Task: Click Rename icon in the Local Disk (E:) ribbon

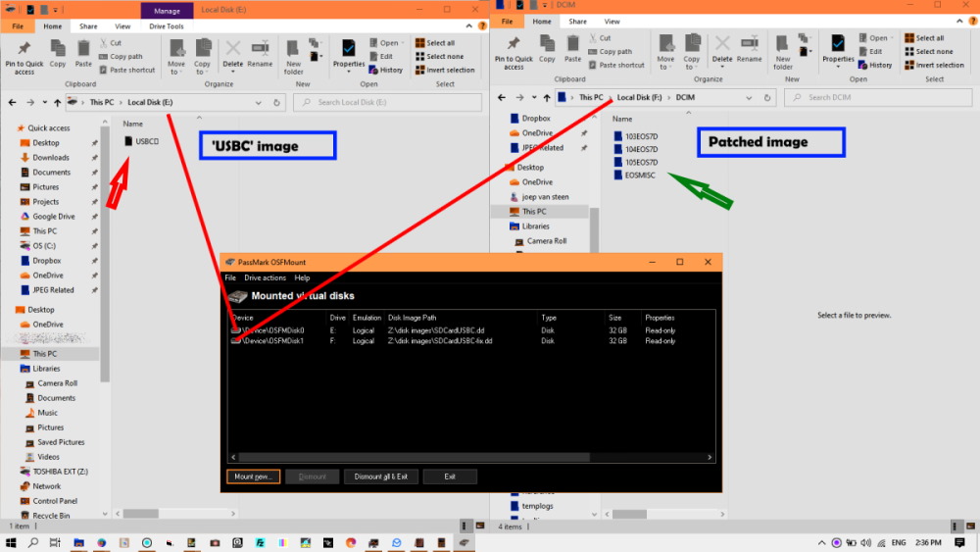Action: coord(260,49)
